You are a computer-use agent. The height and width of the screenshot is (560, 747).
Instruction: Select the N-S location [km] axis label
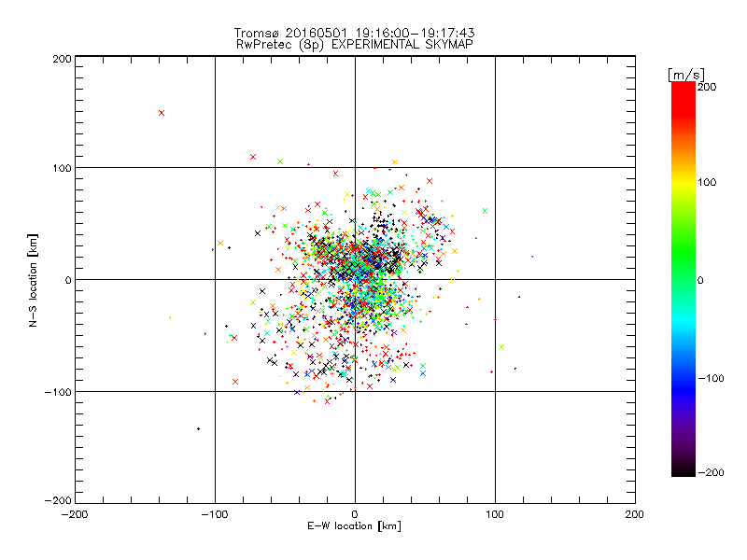click(33, 281)
